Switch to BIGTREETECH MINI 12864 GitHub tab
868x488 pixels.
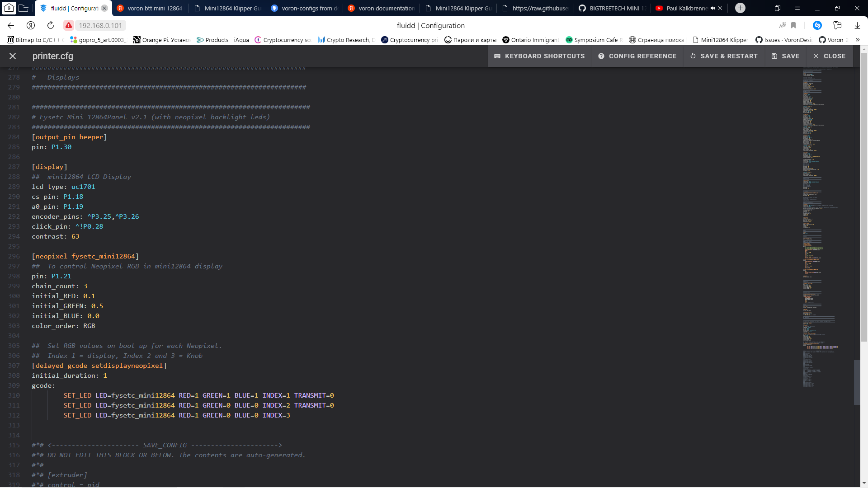(x=613, y=8)
